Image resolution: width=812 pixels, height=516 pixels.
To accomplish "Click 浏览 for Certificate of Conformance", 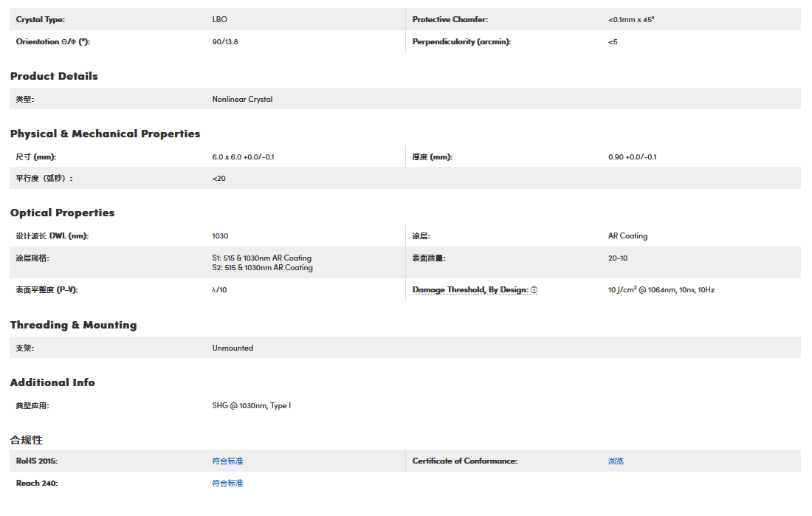I will (x=616, y=461).
